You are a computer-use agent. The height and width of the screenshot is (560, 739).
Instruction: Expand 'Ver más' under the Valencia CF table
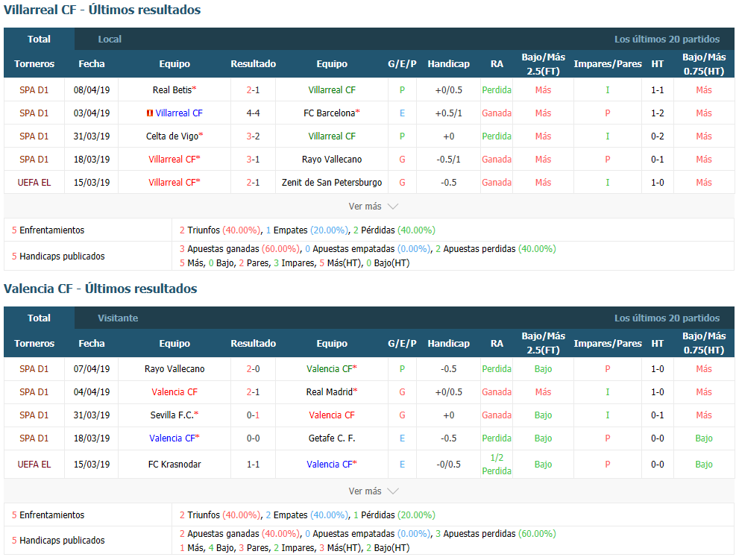374,491
